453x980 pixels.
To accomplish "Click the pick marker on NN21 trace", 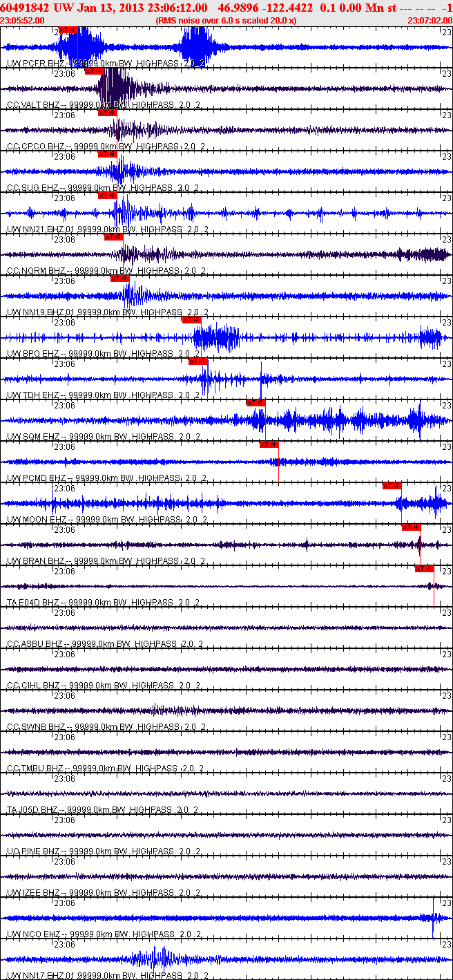I will [x=107, y=196].
